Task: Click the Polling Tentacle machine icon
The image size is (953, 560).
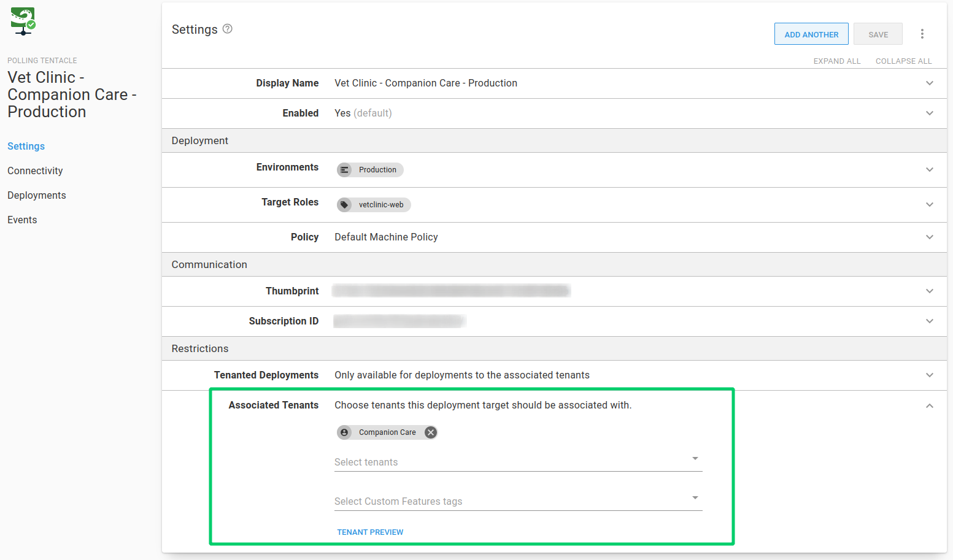Action: tap(23, 21)
